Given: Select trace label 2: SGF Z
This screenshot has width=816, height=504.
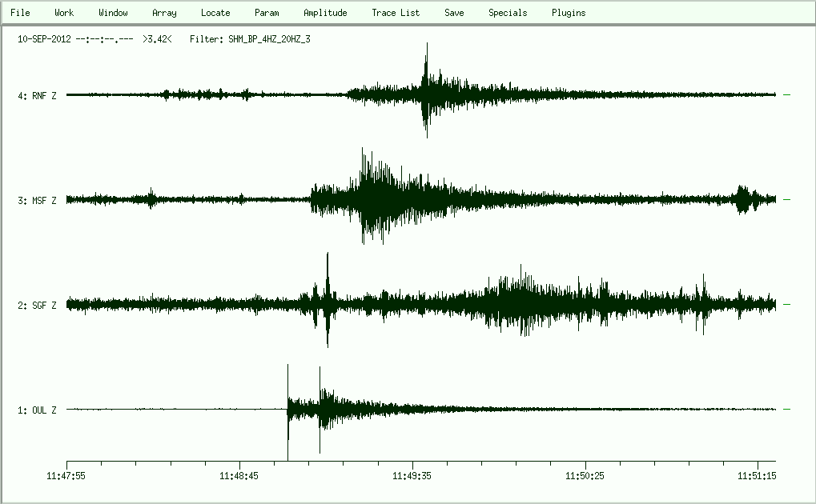Looking at the screenshot, I should pyautogui.click(x=37, y=306).
